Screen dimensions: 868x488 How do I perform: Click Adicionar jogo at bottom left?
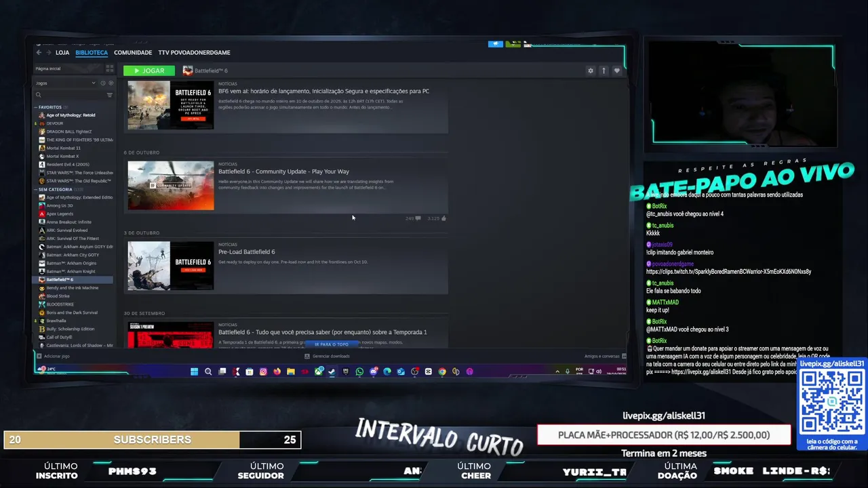click(54, 356)
